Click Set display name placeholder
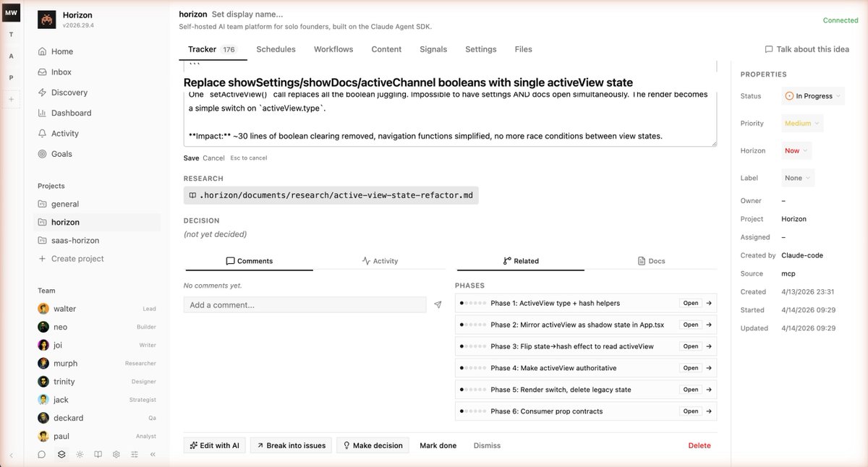 [x=247, y=14]
